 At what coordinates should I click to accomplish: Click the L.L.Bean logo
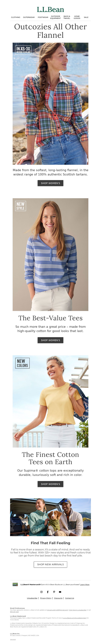pyautogui.click(x=50, y=9)
